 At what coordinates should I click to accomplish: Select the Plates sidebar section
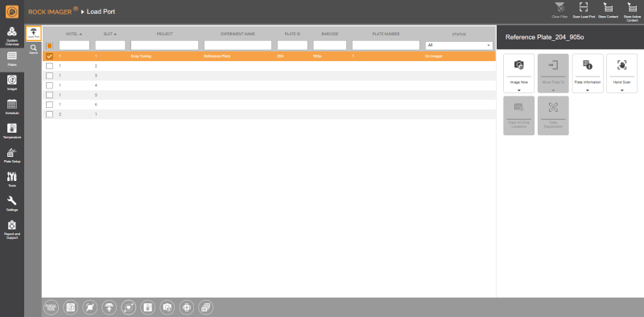point(12,60)
